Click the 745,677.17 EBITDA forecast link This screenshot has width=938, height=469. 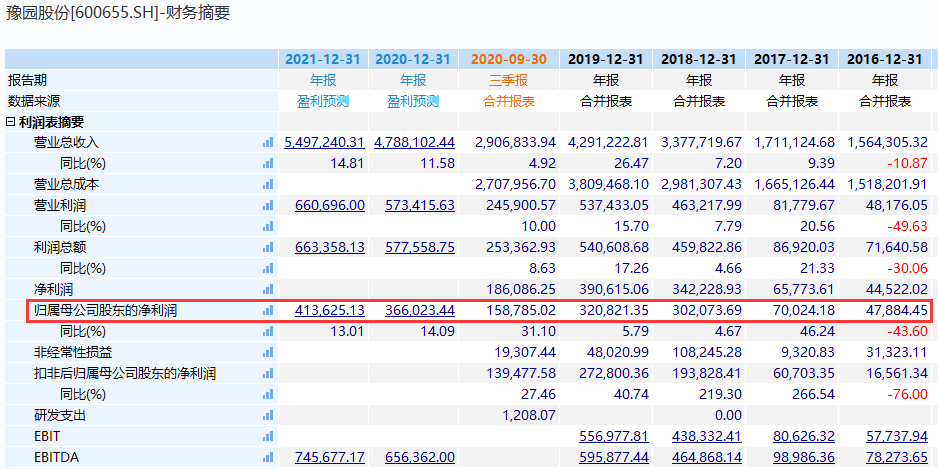(x=330, y=457)
